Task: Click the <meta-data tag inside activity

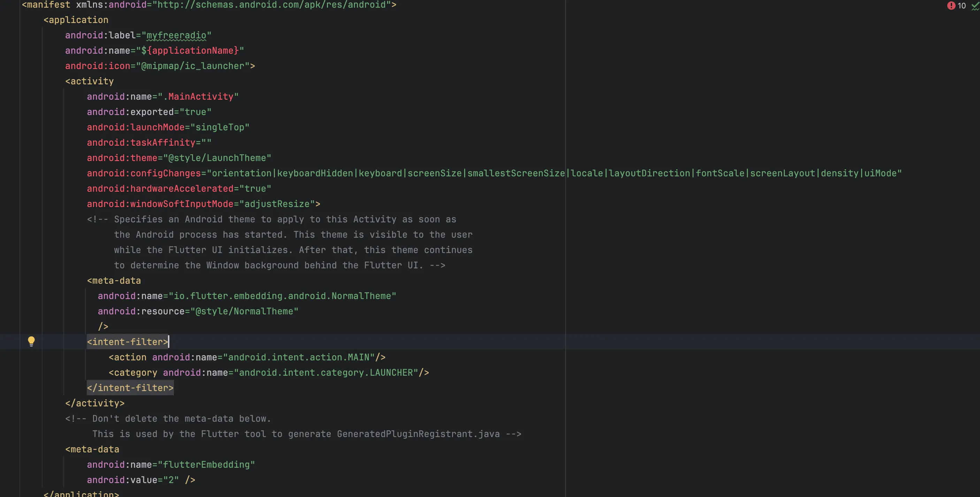Action: (x=114, y=281)
